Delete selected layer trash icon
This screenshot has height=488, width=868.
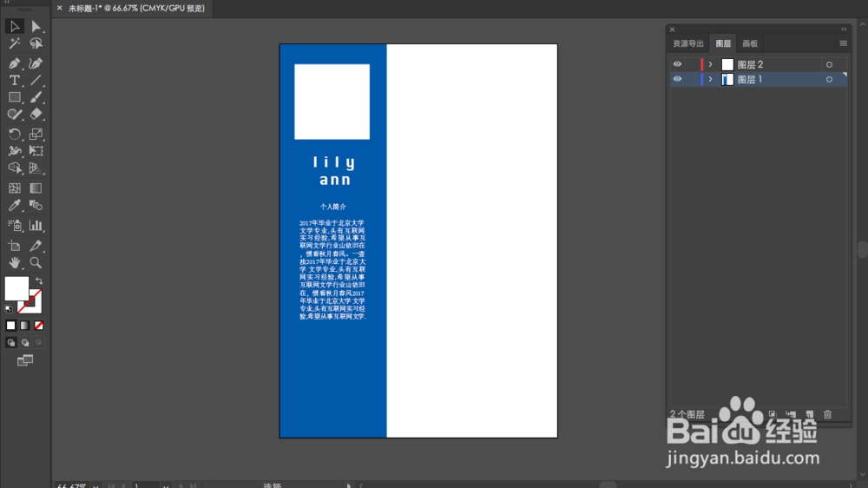[x=827, y=414]
